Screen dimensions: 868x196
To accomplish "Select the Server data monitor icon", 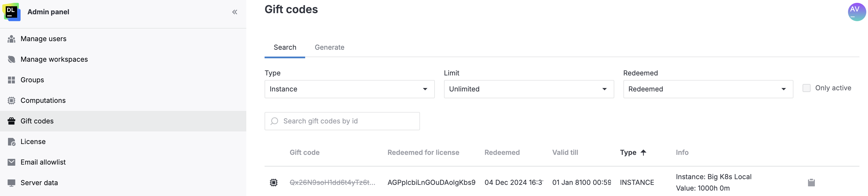I will (11, 183).
